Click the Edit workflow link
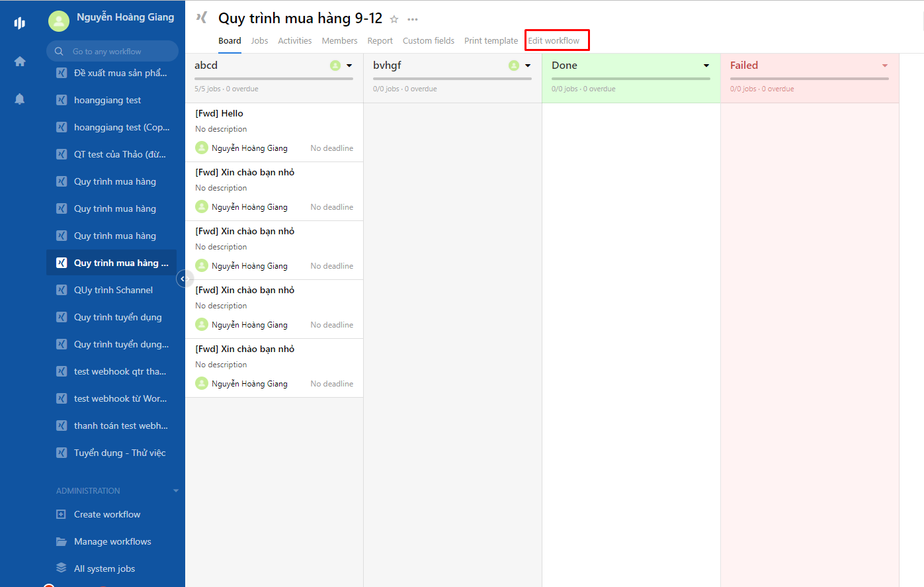 [x=556, y=40]
